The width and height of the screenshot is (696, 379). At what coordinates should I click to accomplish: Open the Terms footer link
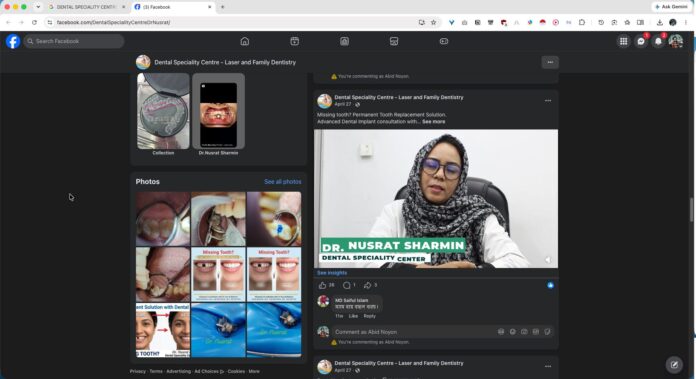pos(156,371)
